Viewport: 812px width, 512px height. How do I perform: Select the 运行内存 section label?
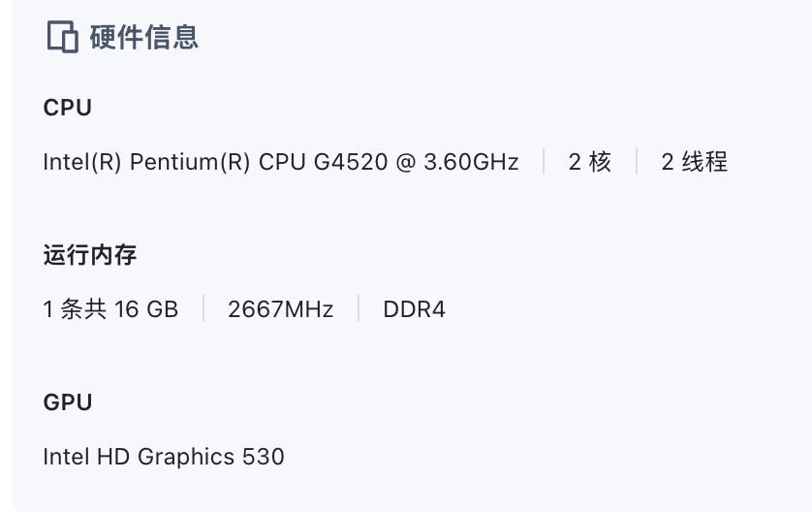click(x=90, y=255)
